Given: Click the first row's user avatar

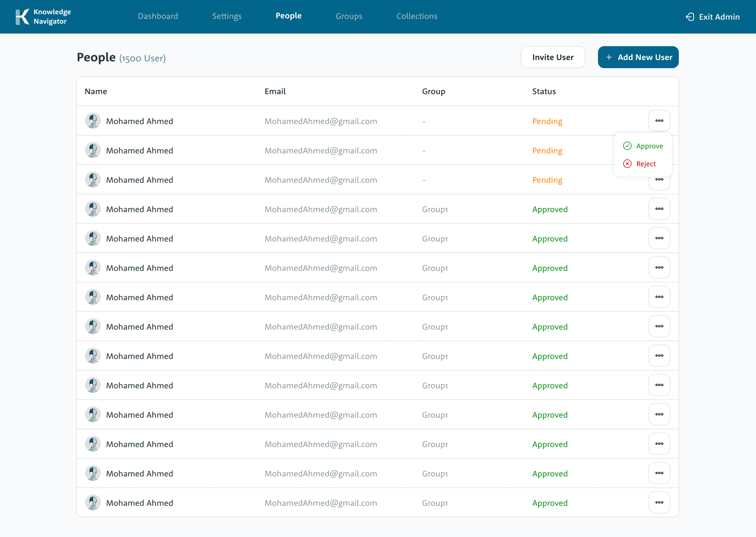Looking at the screenshot, I should (93, 121).
